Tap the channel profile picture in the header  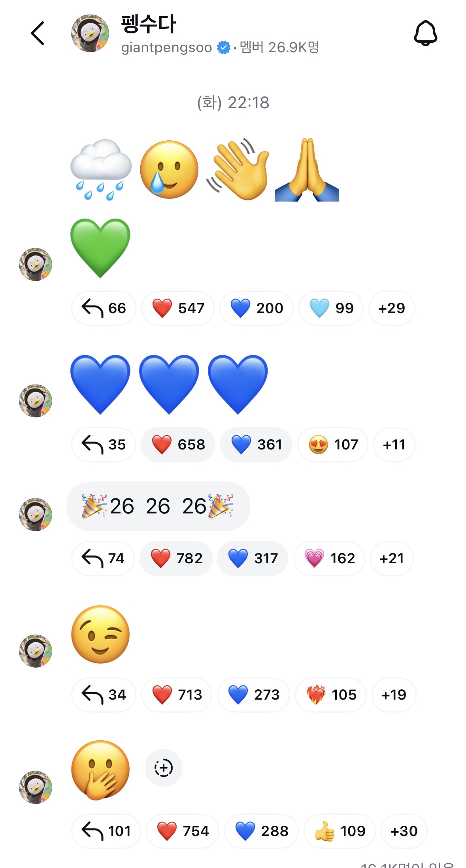click(x=90, y=33)
